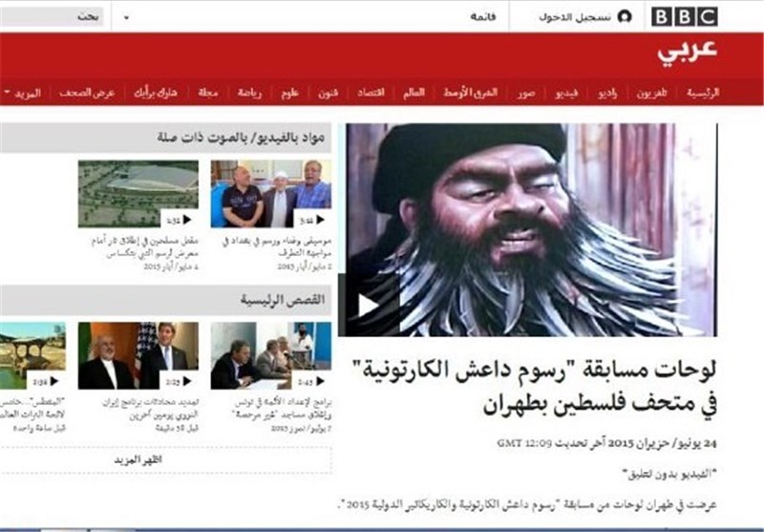Viewport: 764px width, 532px height.
Task: Open the صور photos tab
Action: tap(526, 93)
